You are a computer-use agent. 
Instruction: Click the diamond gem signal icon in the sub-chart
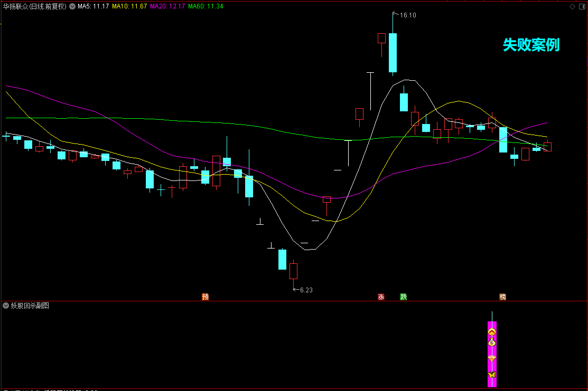pos(492,359)
